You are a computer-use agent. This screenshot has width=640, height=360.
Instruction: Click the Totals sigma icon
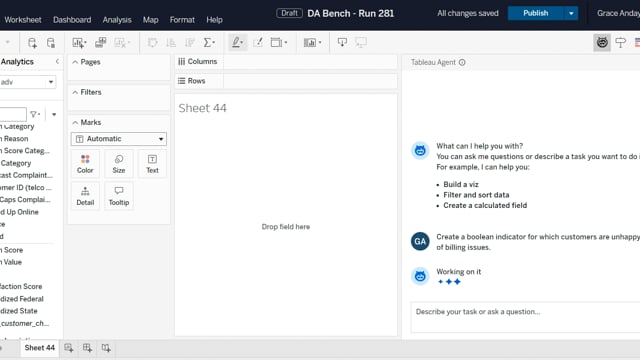(209, 42)
